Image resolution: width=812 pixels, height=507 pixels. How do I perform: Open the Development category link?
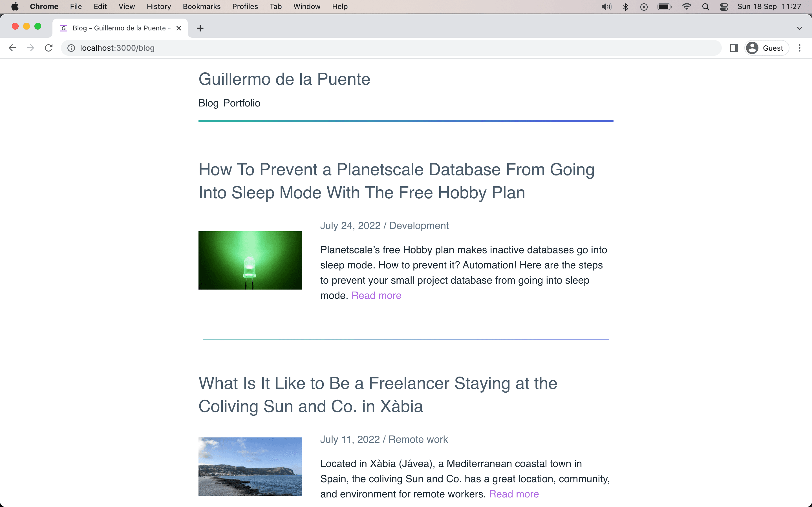click(x=418, y=225)
